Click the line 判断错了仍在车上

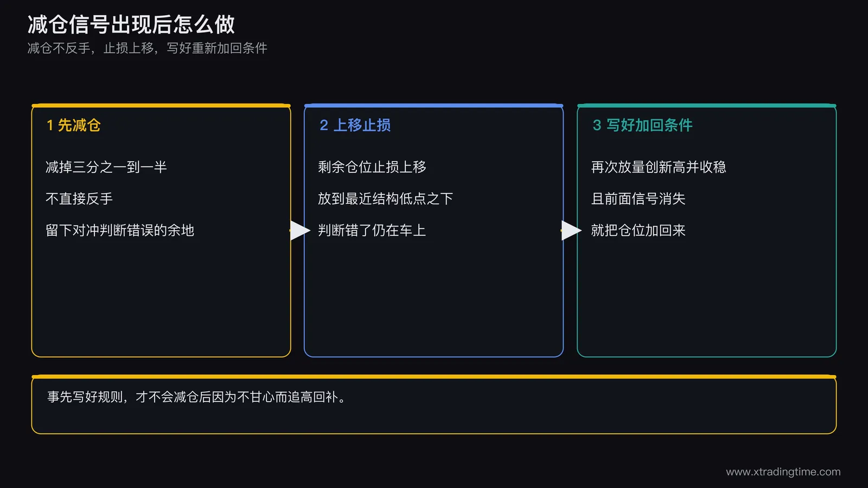(x=372, y=230)
